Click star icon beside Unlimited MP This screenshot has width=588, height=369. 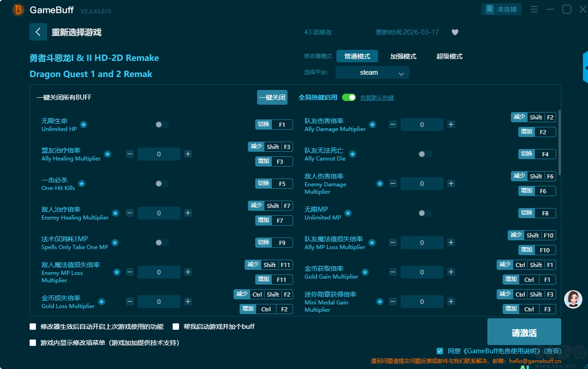348,213
